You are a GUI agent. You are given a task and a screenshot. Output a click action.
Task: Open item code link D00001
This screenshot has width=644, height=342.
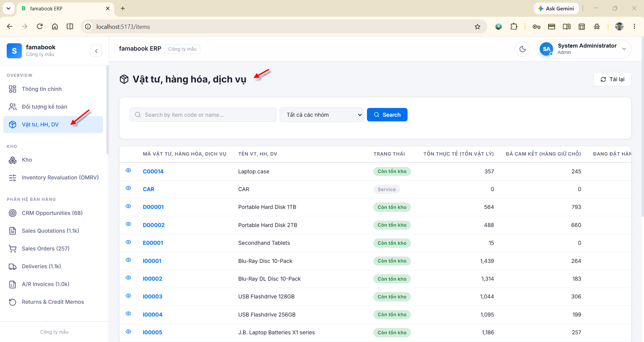pyautogui.click(x=153, y=207)
